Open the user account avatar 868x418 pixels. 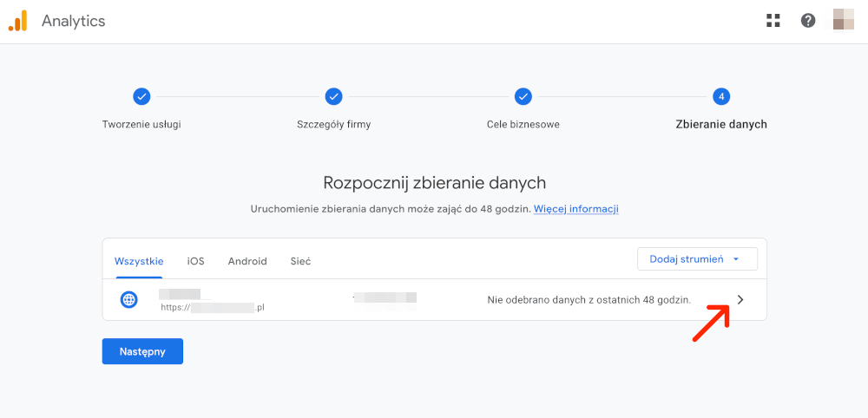pyautogui.click(x=843, y=19)
